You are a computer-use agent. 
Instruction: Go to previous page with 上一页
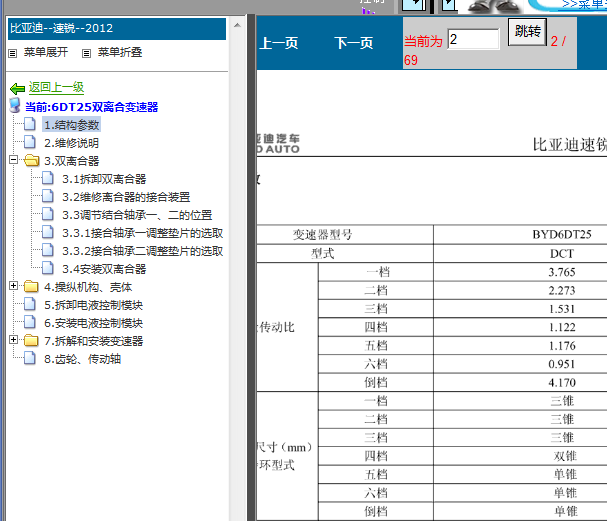[x=279, y=43]
